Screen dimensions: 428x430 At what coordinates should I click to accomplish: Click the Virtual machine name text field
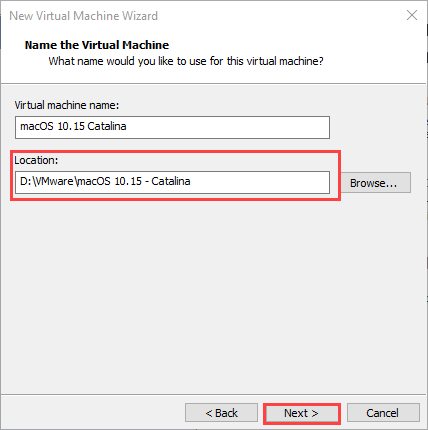[x=172, y=127]
